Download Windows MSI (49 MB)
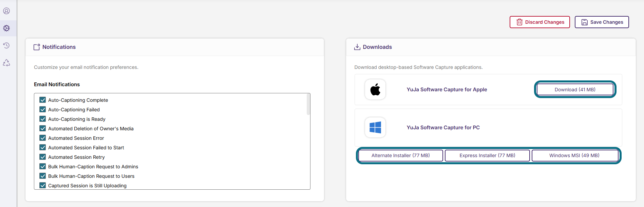The width and height of the screenshot is (644, 207). point(574,155)
